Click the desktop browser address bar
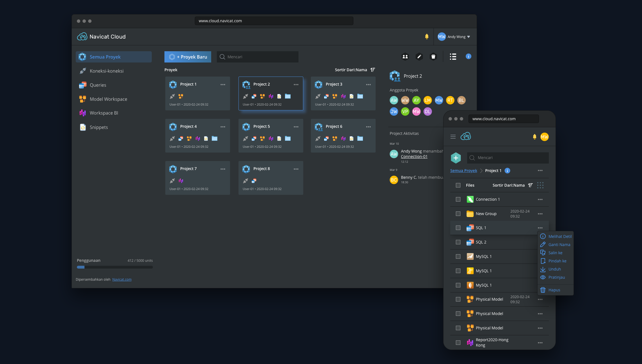This screenshot has height=364, width=642. tap(274, 21)
